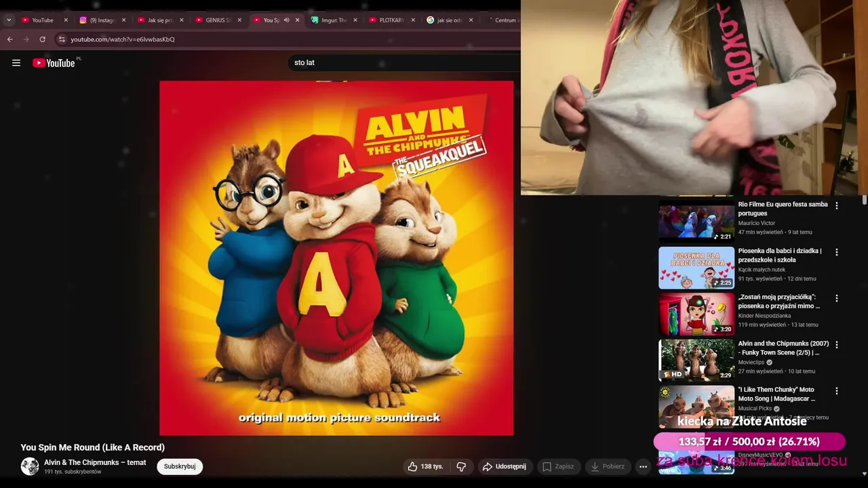Open options for Funky Town Scene video
Image resolution: width=868 pixels, height=488 pixels.
836,344
